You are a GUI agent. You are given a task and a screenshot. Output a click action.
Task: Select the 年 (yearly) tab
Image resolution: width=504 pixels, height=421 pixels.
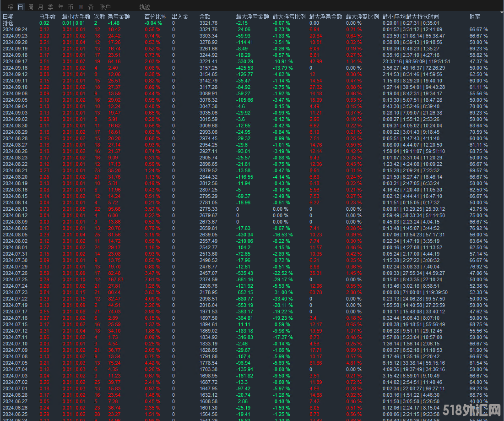coord(61,7)
